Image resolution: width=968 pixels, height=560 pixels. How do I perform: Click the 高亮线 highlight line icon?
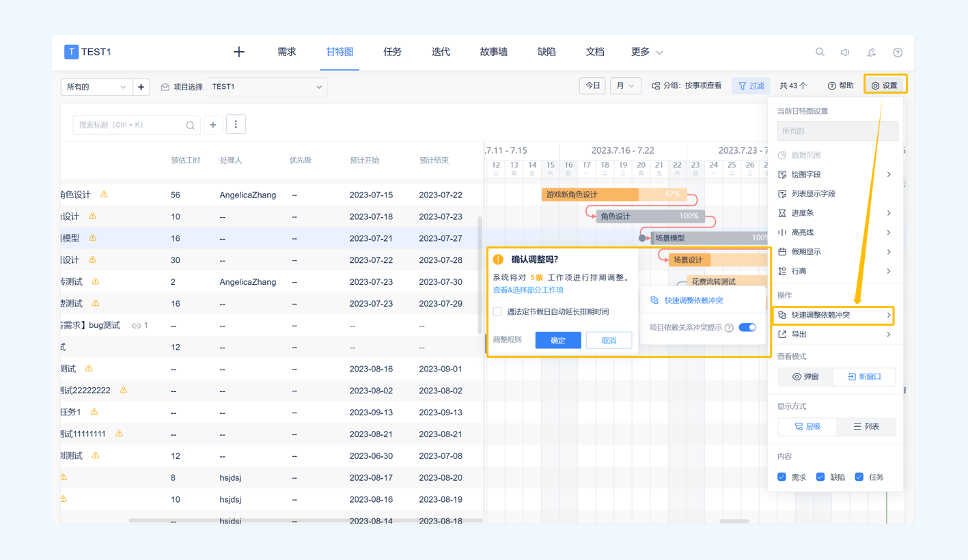pyautogui.click(x=782, y=232)
